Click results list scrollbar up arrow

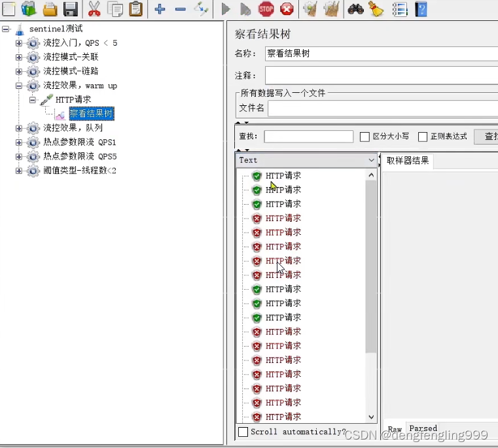click(371, 175)
